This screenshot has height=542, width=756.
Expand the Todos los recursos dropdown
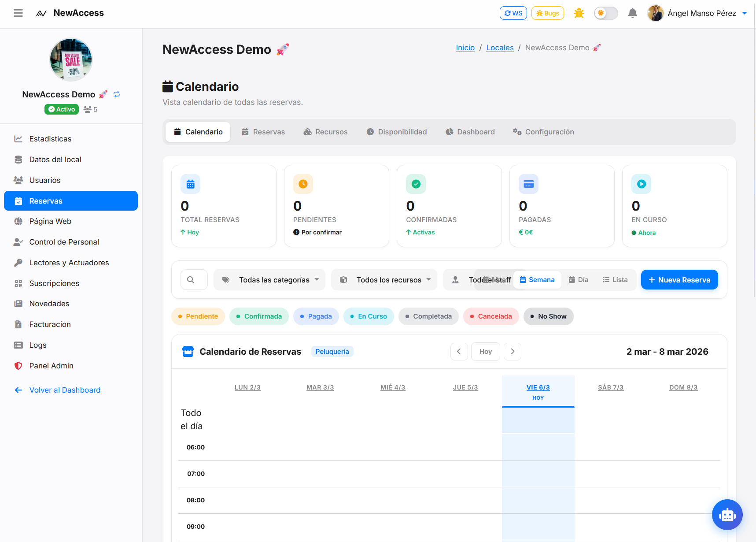[x=384, y=280]
